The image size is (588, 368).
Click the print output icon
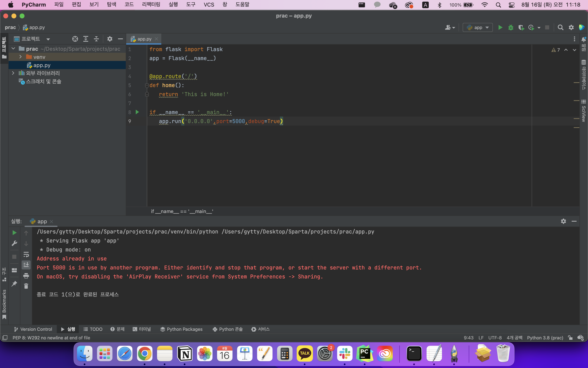click(26, 276)
